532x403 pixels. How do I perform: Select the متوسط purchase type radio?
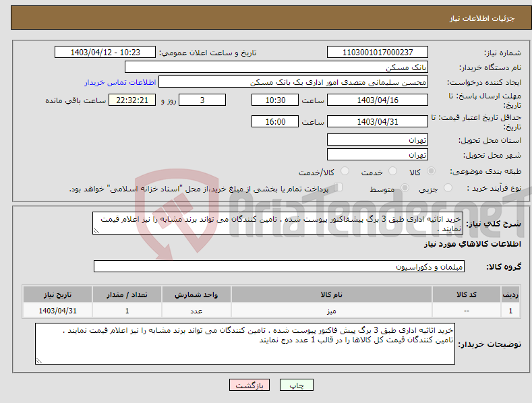click(405, 188)
